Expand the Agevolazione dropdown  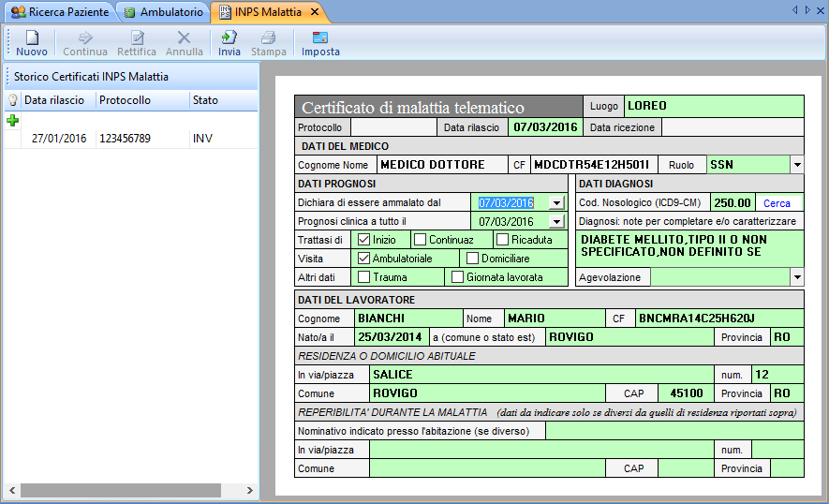point(797,277)
